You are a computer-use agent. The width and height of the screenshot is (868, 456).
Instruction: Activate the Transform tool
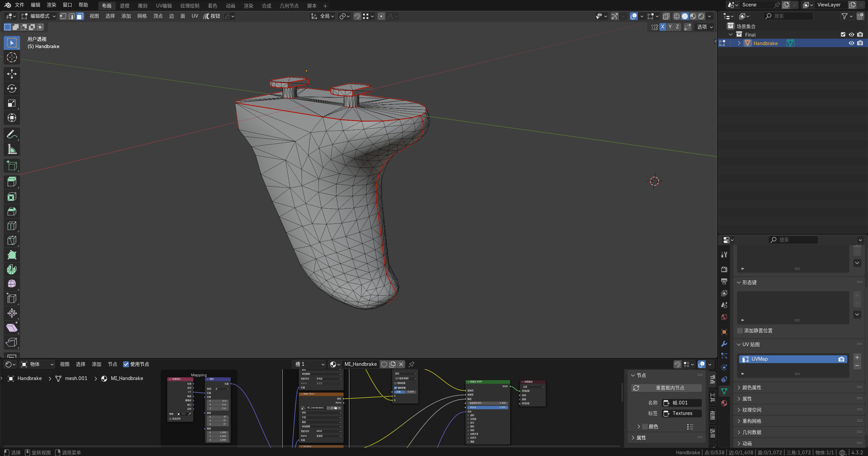[12, 118]
